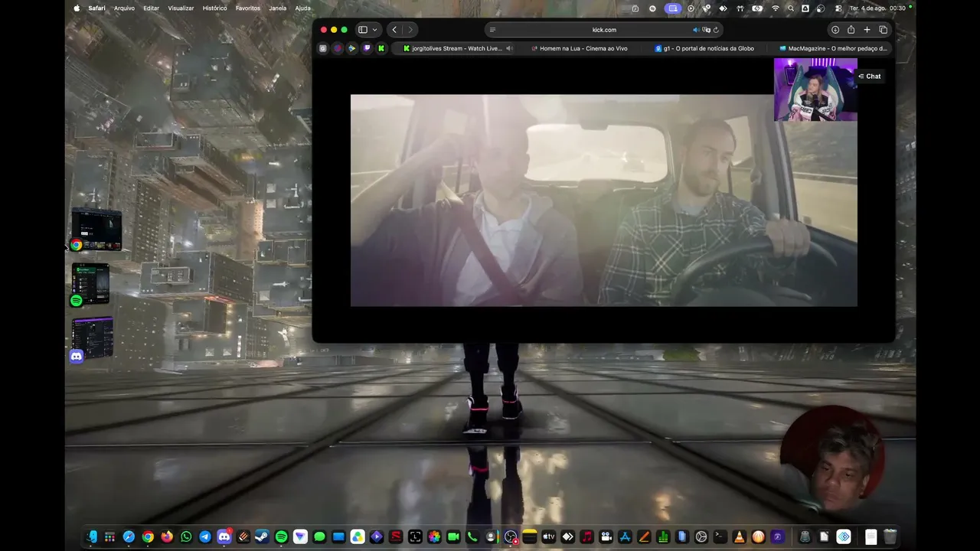Click the translate icon in address bar
This screenshot has width=980, height=551.
click(x=706, y=30)
